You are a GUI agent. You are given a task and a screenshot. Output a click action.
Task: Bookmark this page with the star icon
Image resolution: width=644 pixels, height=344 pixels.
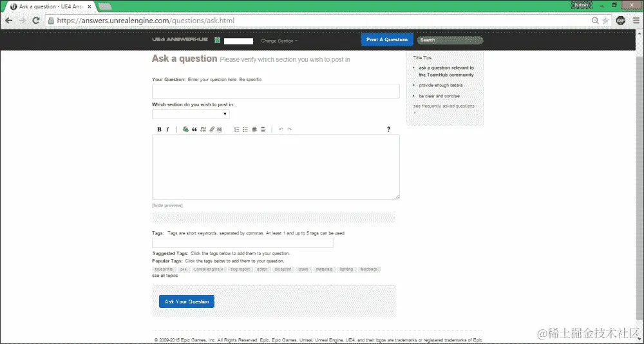click(605, 21)
